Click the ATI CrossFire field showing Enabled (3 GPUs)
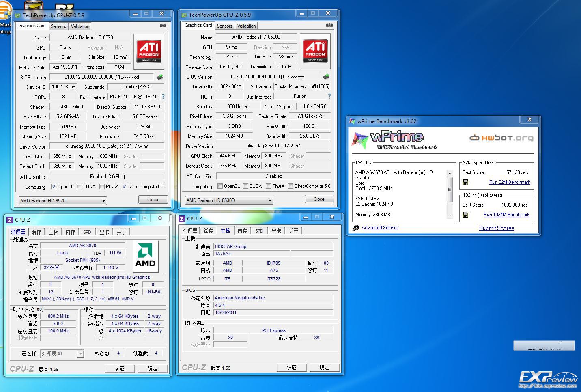Image resolution: width=581 pixels, height=392 pixels. click(107, 177)
